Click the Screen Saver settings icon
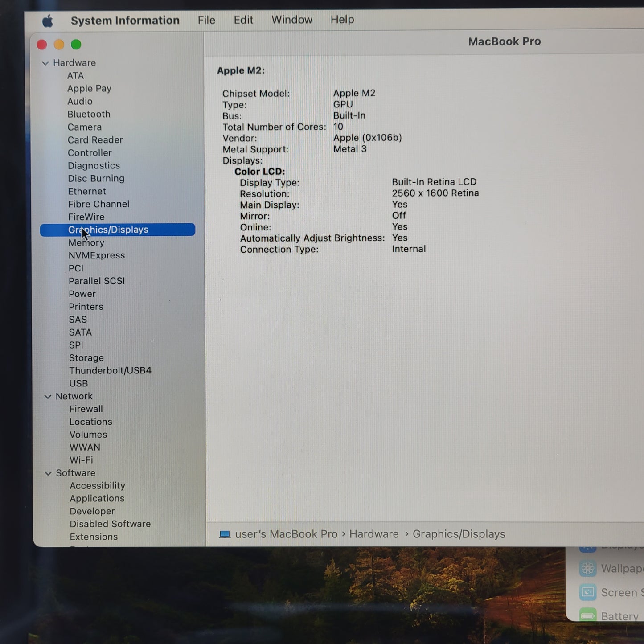 588,592
